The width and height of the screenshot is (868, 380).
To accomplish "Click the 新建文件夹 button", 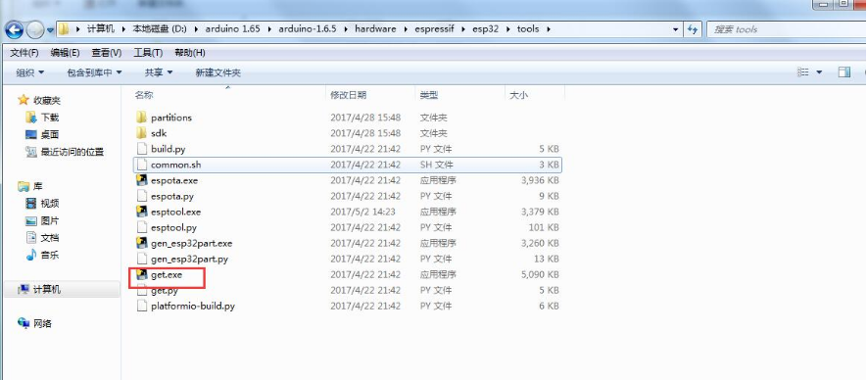I will [x=217, y=72].
